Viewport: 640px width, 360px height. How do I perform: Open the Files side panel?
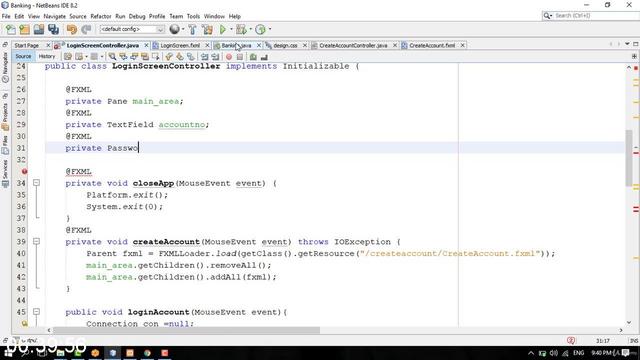click(5, 146)
